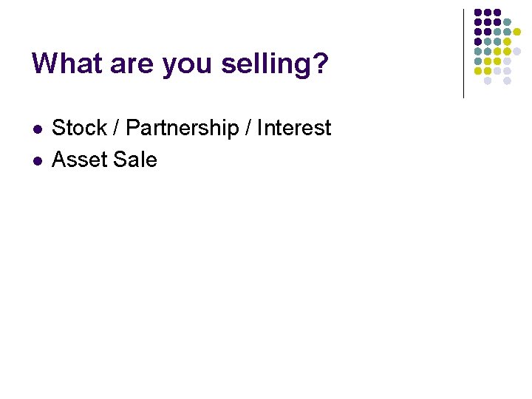Click the word "Stock" in first bullet

pos(79,128)
